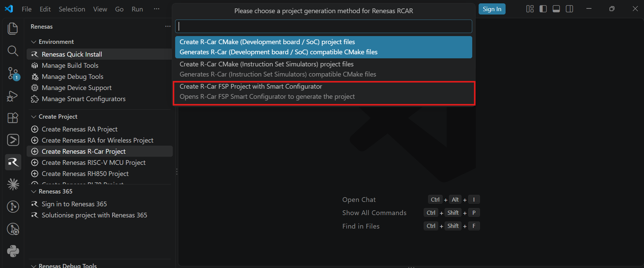Screen dimensions: 644x268
Task: Open the View menu
Action: [100, 9]
